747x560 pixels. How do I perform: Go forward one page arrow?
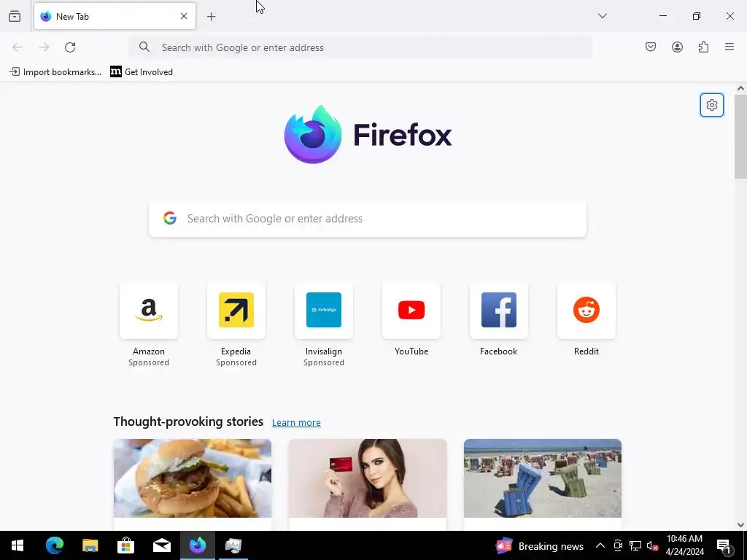click(x=44, y=47)
